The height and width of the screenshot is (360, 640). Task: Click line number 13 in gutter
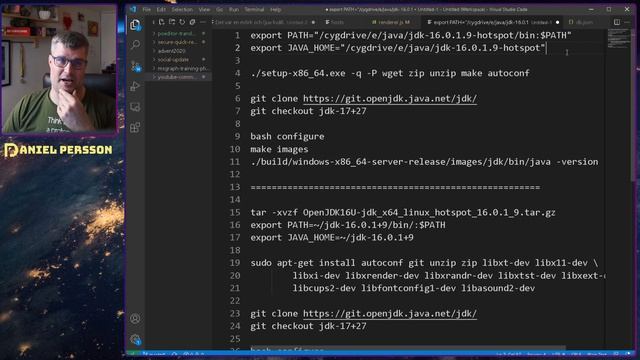click(x=235, y=187)
